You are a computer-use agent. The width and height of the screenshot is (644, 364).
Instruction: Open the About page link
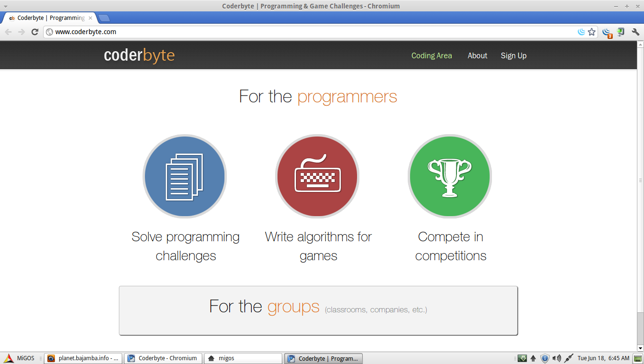coord(477,55)
